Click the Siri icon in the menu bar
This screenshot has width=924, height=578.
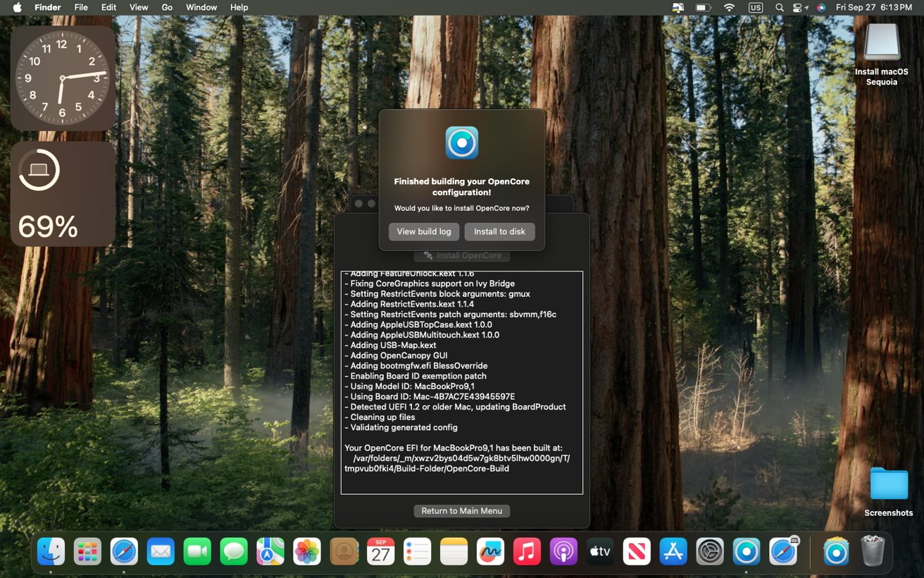coord(821,7)
